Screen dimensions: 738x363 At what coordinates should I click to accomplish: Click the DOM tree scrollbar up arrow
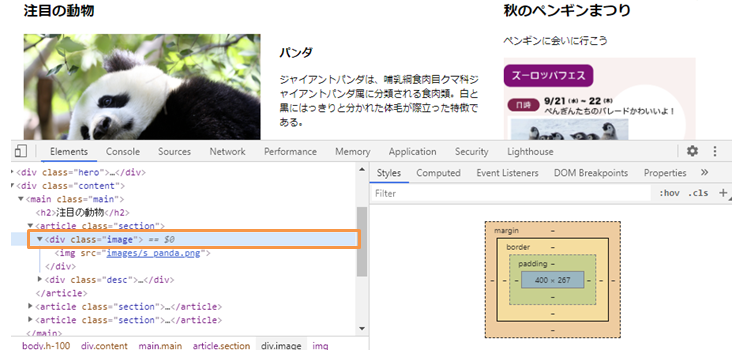click(x=361, y=169)
